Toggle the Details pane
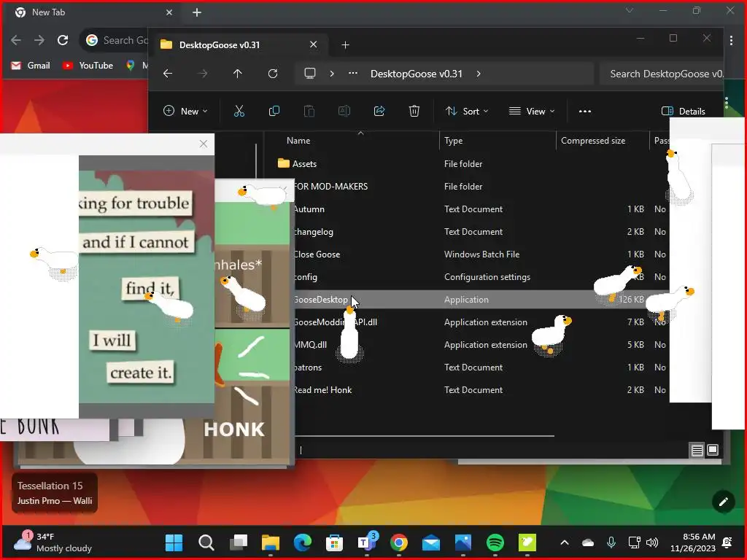This screenshot has width=747, height=560. (684, 111)
